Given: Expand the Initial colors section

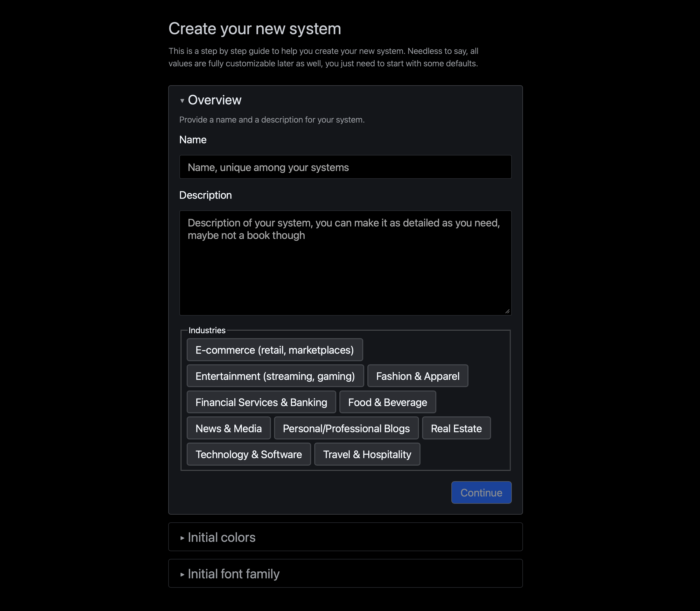Looking at the screenshot, I should (x=221, y=537).
